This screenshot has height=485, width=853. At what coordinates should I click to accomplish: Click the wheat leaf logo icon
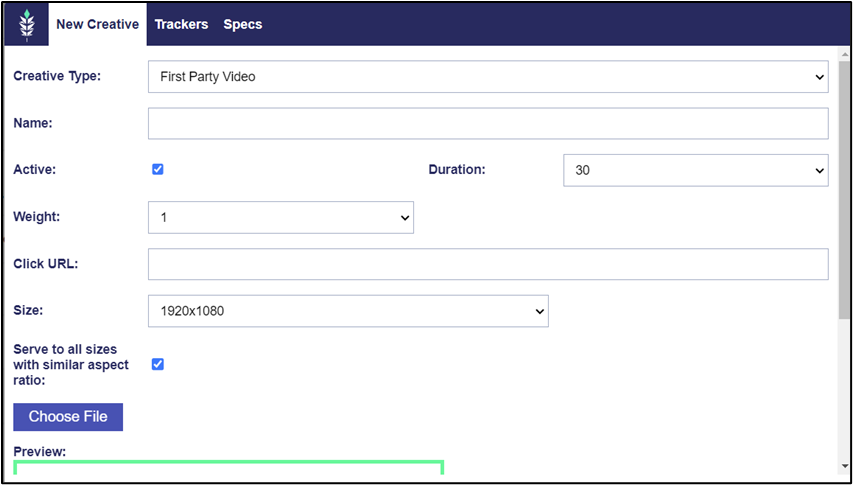coord(26,24)
